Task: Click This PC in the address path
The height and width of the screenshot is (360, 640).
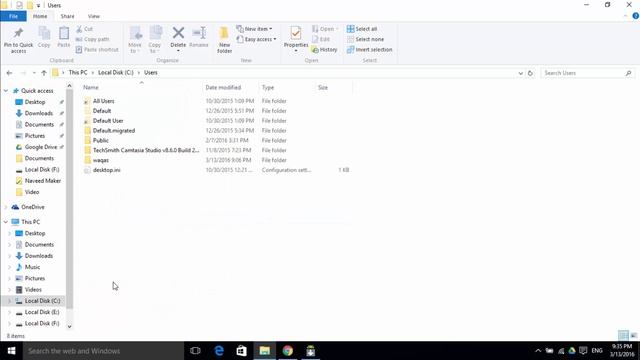Action: pos(78,73)
